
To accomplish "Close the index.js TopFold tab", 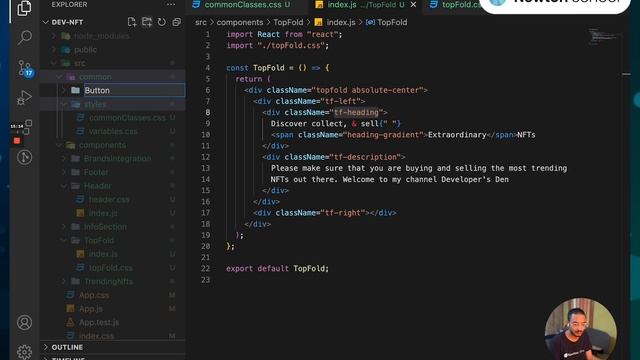I will 413,4.
